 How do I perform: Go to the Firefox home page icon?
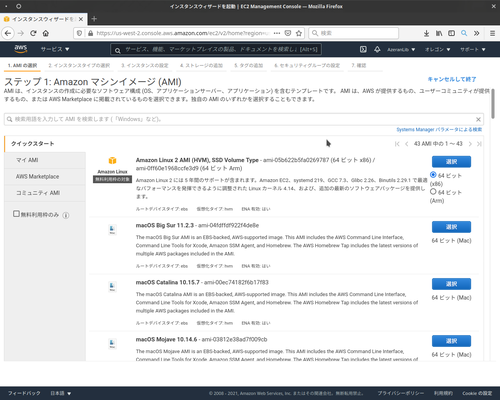[x=46, y=33]
